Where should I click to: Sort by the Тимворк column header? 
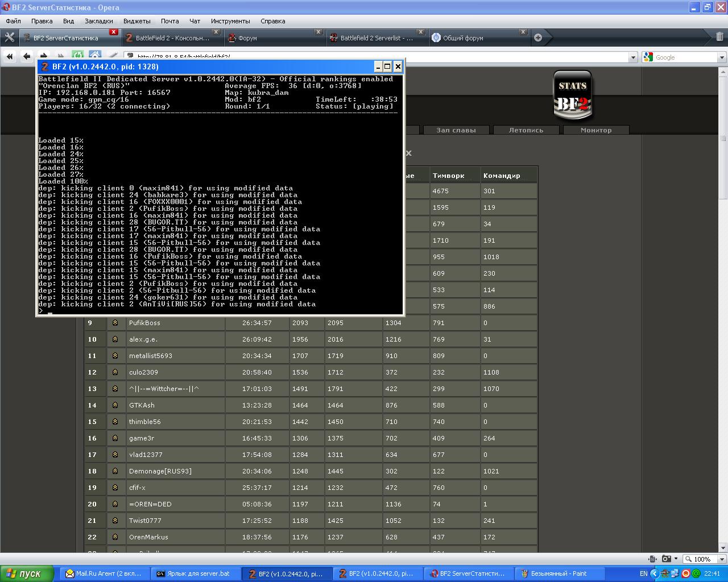[448, 176]
